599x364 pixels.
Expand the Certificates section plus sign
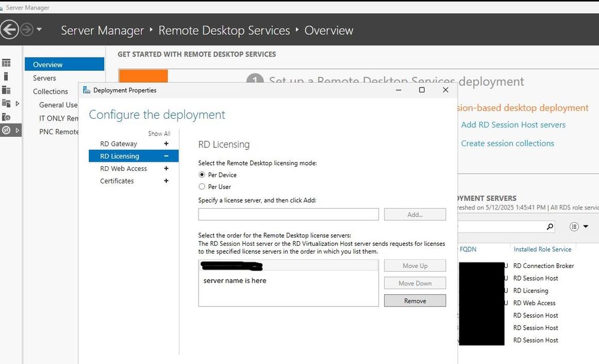click(x=166, y=181)
